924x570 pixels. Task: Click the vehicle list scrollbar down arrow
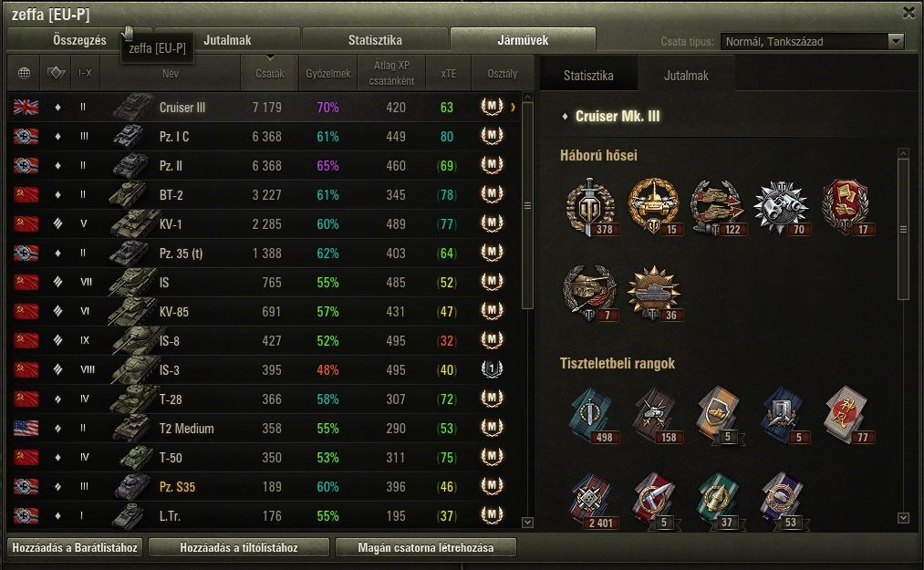coord(527,523)
